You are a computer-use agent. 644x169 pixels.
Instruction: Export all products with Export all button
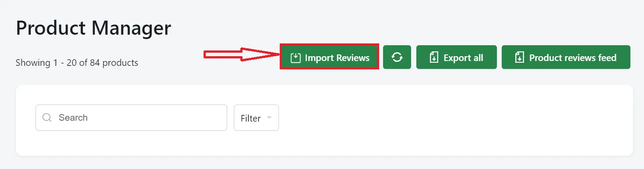pyautogui.click(x=457, y=58)
